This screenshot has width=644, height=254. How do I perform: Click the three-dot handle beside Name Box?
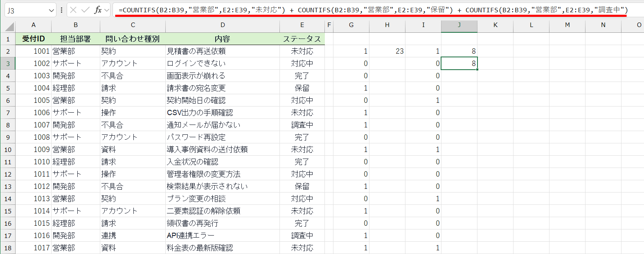point(61,10)
